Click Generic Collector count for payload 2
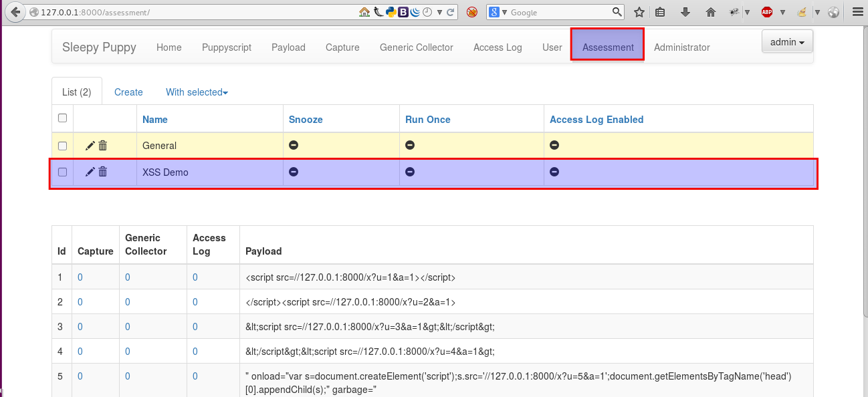Image resolution: width=868 pixels, height=397 pixels. [x=128, y=302]
